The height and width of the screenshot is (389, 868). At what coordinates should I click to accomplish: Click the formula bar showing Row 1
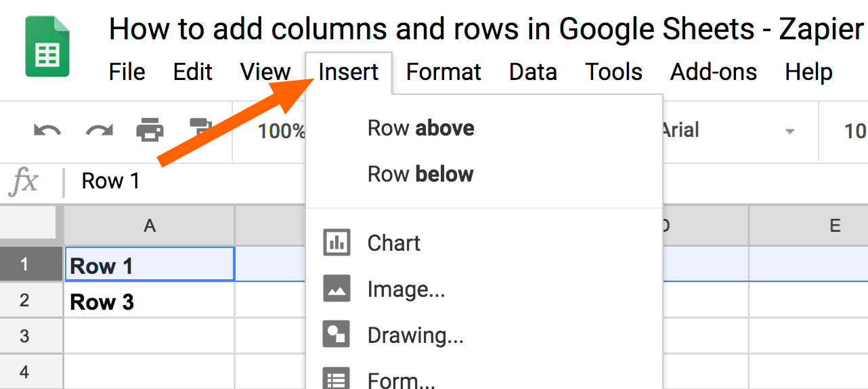(x=190, y=181)
